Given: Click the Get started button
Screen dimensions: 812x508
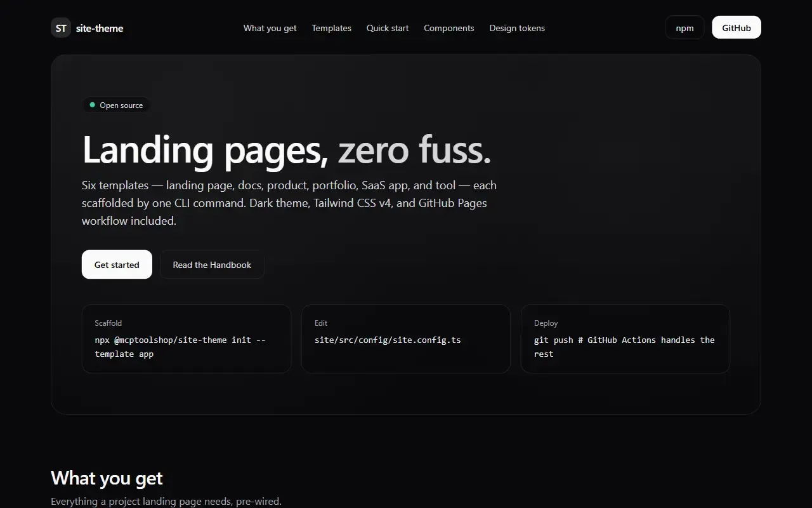Looking at the screenshot, I should point(117,264).
